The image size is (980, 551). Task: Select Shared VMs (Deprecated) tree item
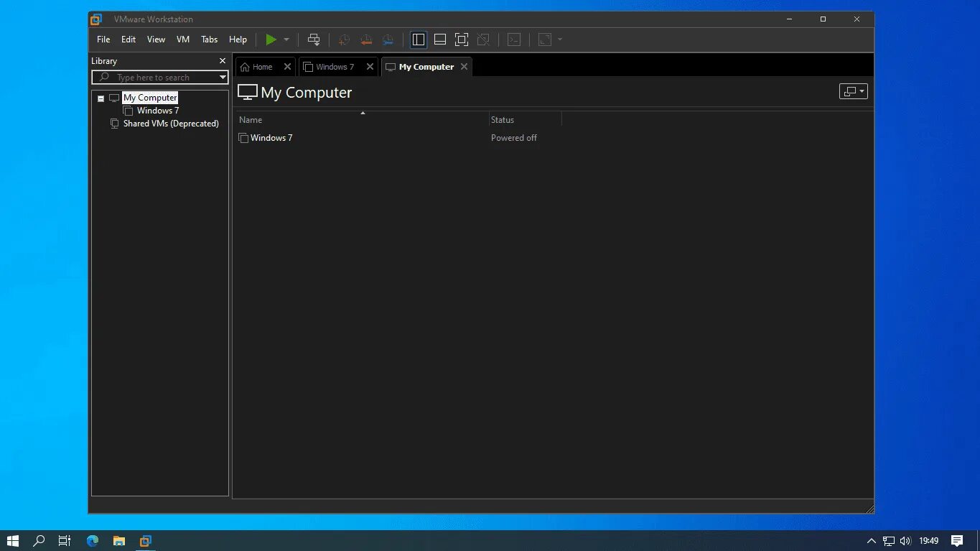click(171, 124)
